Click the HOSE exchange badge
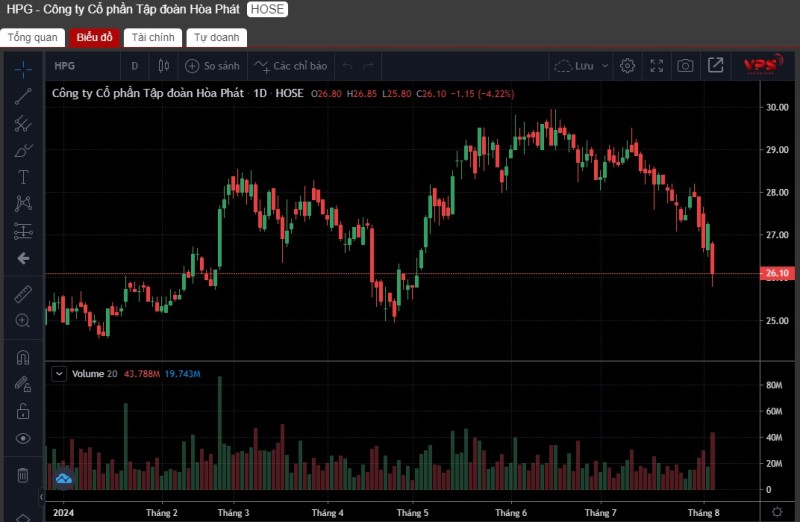 [x=267, y=9]
